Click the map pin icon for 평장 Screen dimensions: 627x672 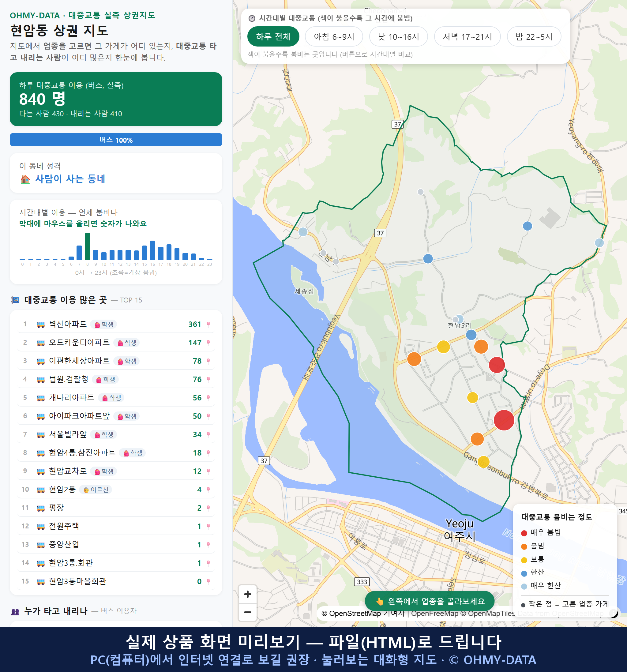point(208,508)
